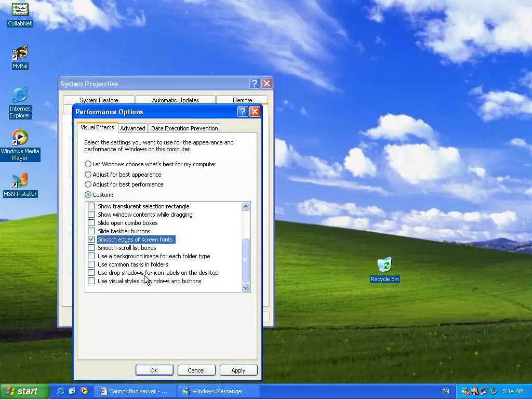Enable Show window contents while dragging

(x=91, y=215)
